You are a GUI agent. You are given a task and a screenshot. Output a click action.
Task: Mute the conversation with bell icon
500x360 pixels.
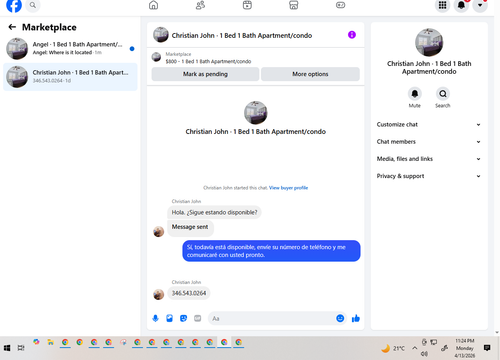[415, 94]
